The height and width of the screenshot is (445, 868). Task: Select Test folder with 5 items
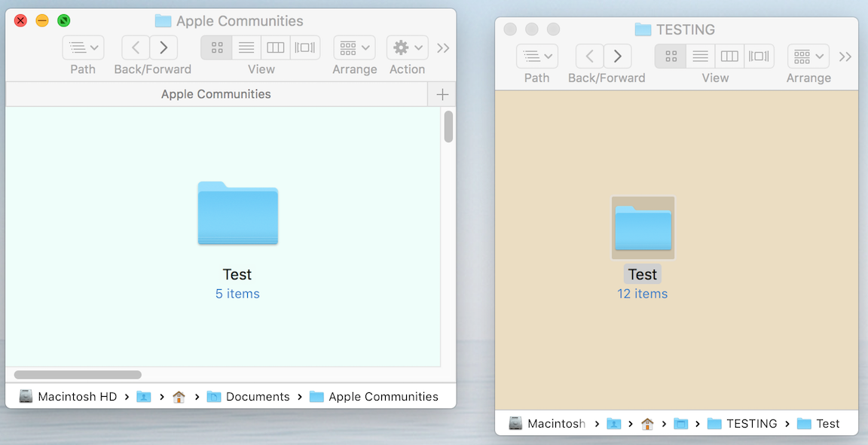[237, 215]
